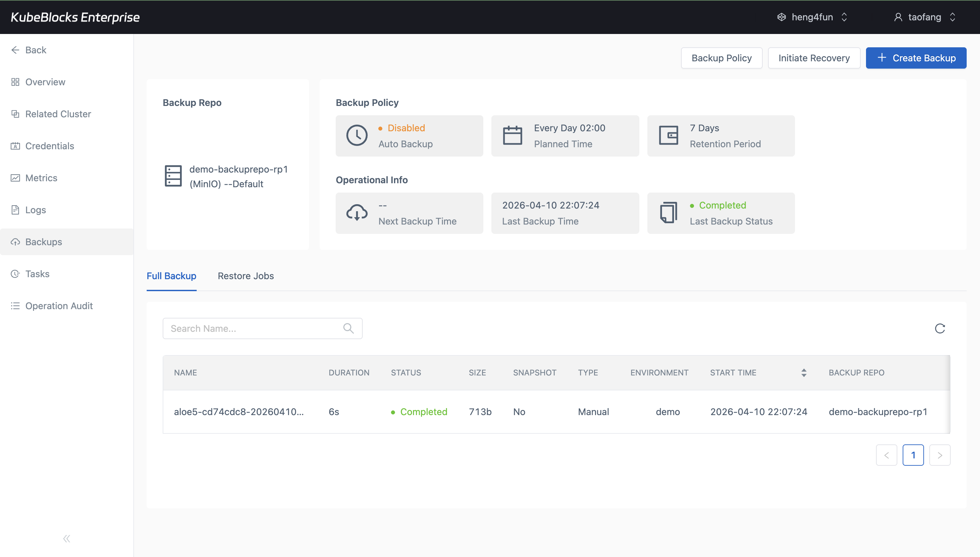Click the STATUS column header
980x557 pixels.
(x=406, y=372)
